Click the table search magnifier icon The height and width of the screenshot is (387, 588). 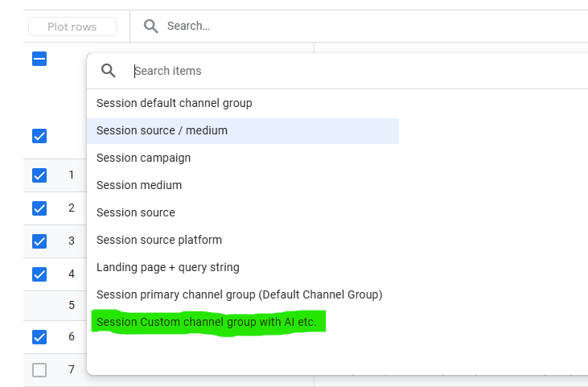click(150, 27)
